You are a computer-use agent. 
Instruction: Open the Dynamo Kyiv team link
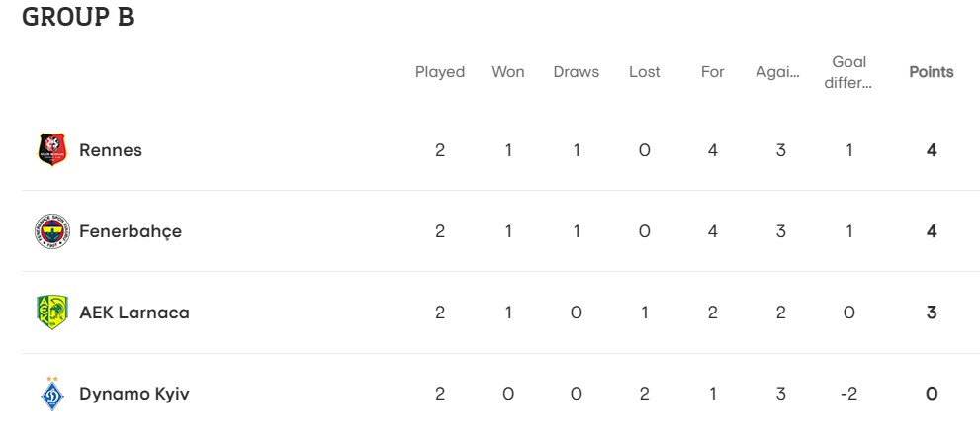coord(134,394)
